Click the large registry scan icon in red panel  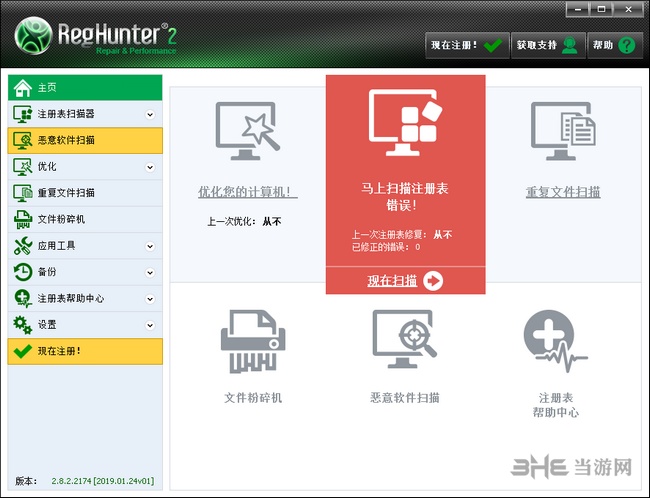point(405,123)
